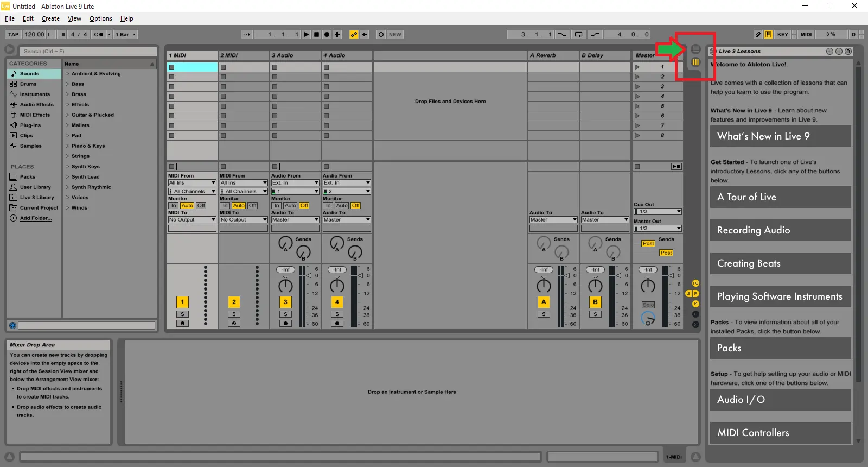The image size is (868, 467).
Task: Click the TAP tempo button
Action: [14, 34]
